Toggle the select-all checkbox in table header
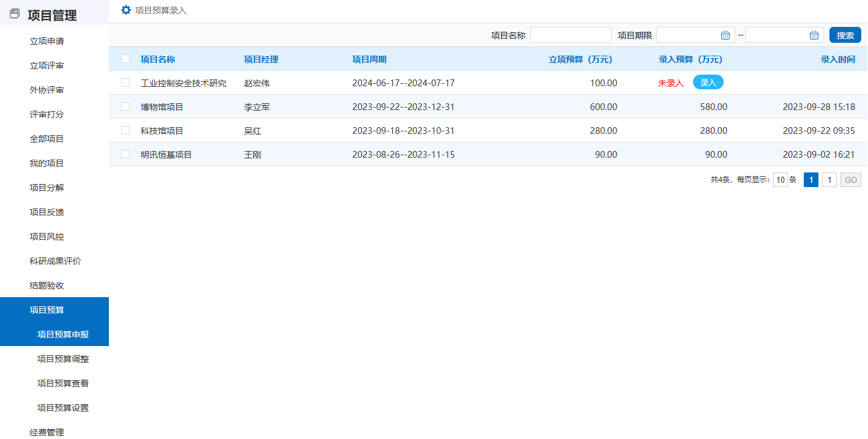Viewport: 868px width, 439px height. click(125, 59)
